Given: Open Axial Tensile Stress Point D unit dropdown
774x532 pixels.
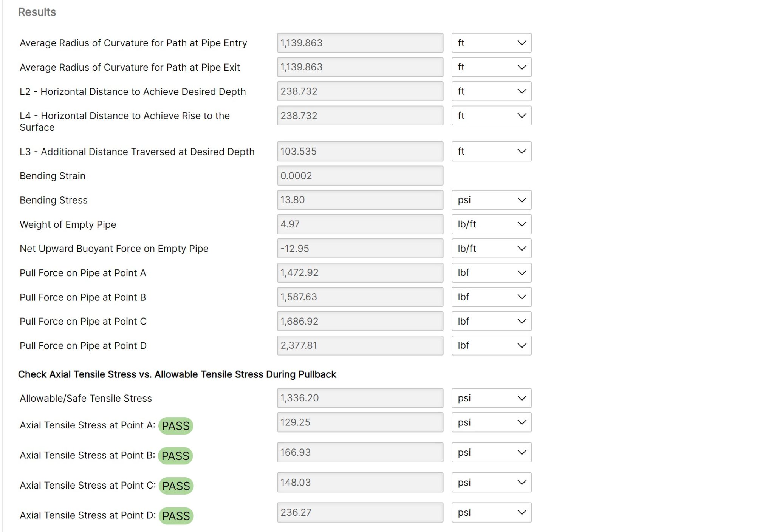Looking at the screenshot, I should [491, 512].
